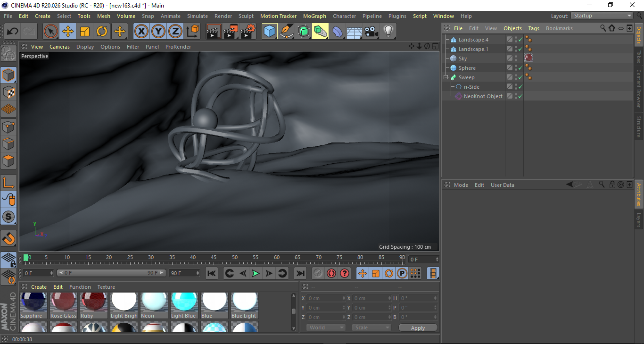
Task: Click Render View clapperboard icon
Action: 214,32
